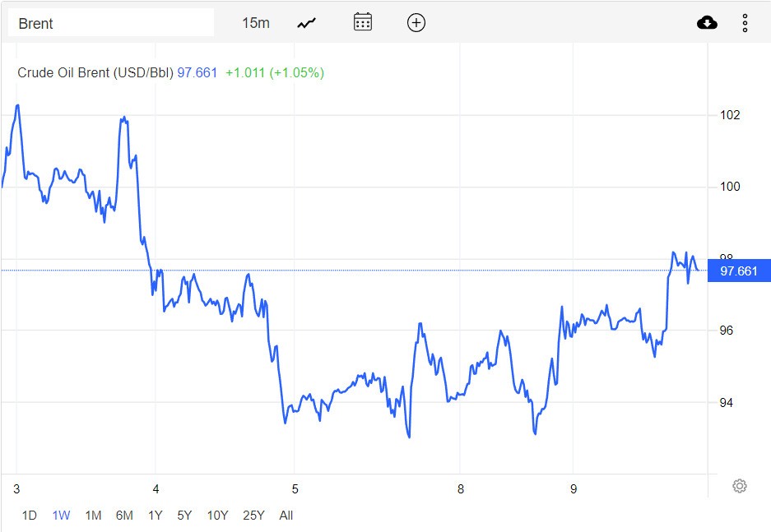The height and width of the screenshot is (532, 771).
Task: Click the Crude Oil Brent legend title
Action: pos(95,72)
